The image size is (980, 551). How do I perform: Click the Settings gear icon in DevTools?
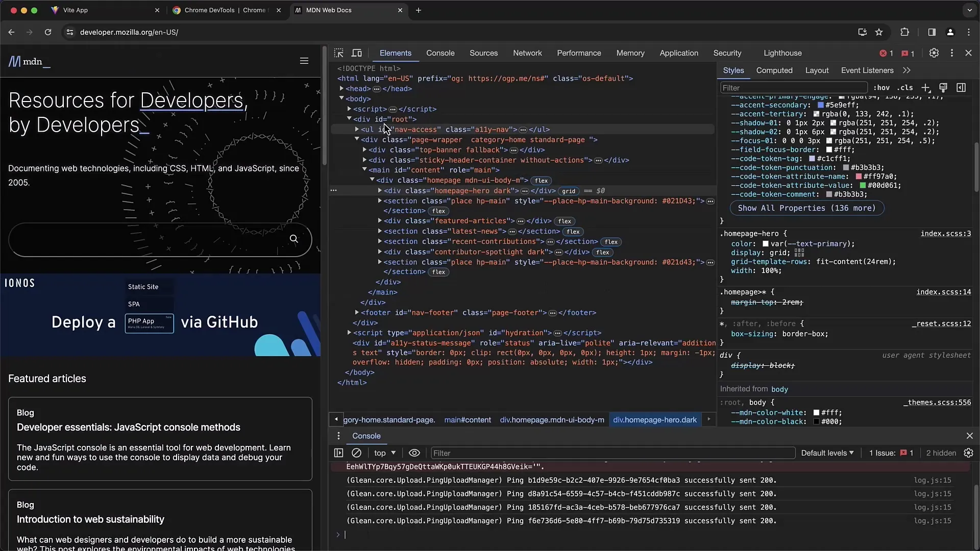(934, 53)
